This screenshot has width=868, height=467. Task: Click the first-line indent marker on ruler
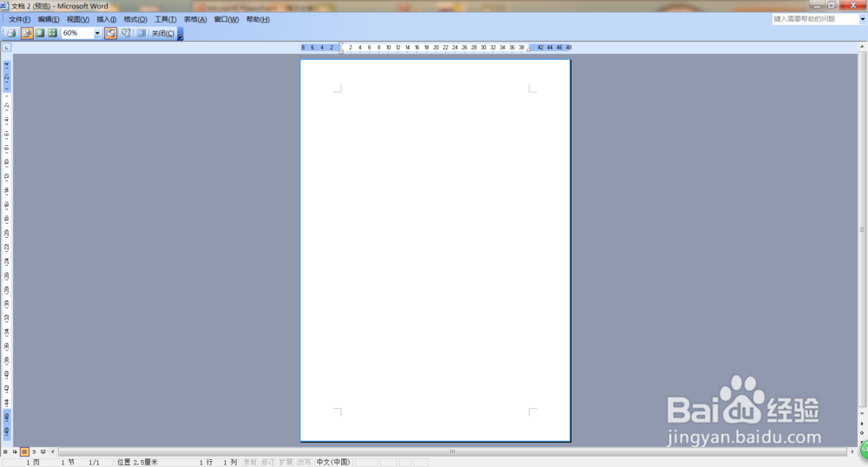(x=341, y=44)
